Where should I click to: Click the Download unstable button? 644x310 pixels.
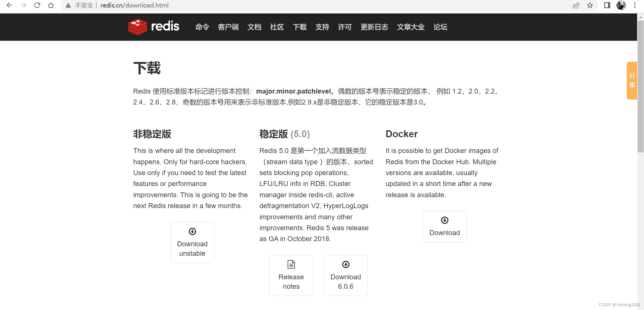(192, 243)
